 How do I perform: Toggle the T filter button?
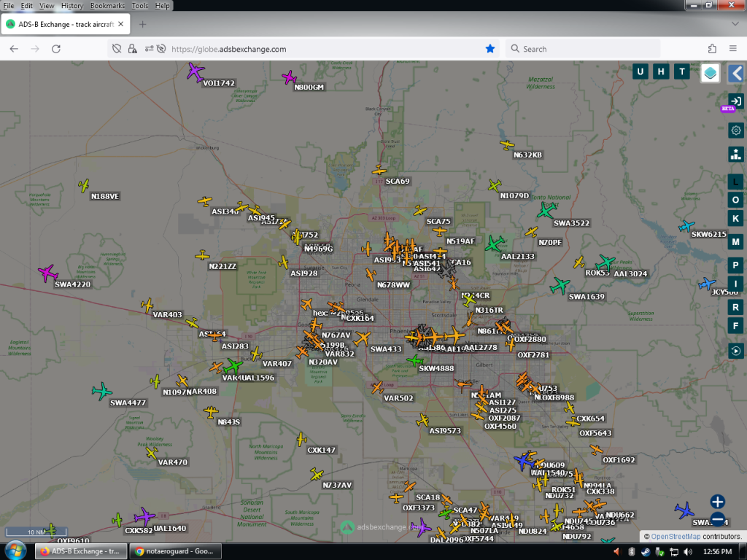click(x=682, y=72)
